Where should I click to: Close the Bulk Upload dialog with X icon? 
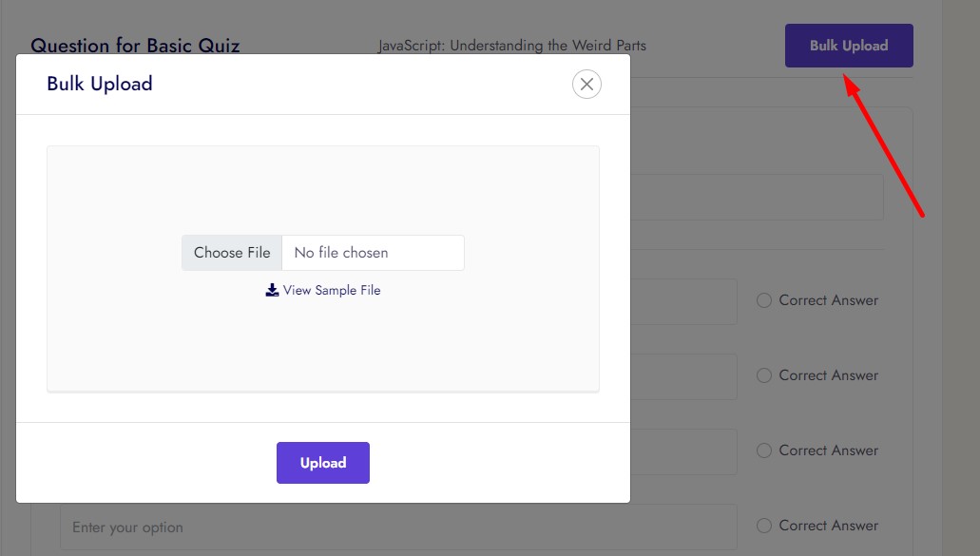point(586,85)
